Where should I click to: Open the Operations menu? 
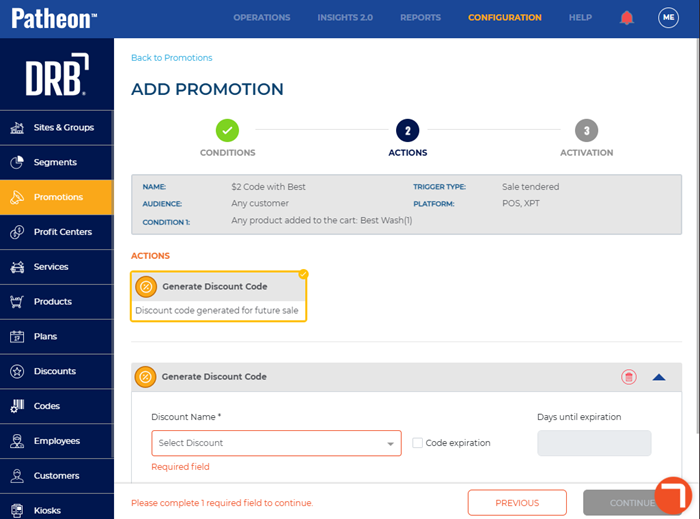[x=262, y=17]
